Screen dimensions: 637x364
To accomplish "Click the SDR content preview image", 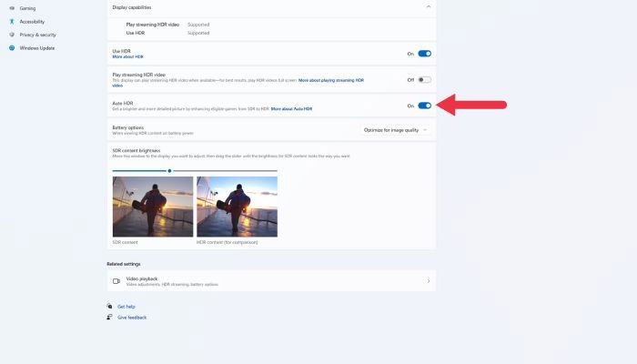I will (x=153, y=207).
